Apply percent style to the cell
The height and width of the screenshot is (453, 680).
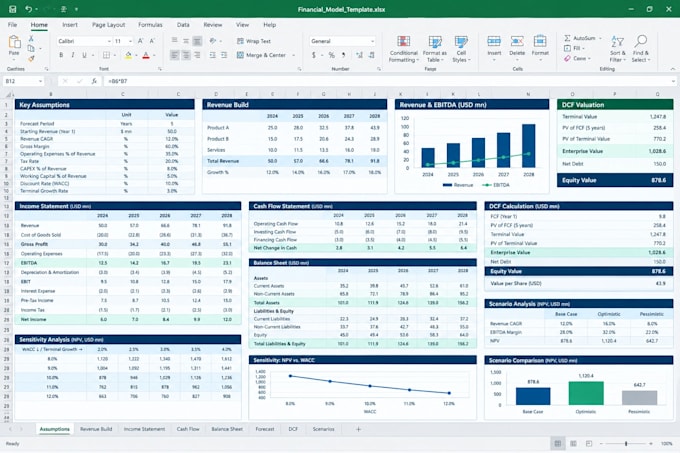coord(331,55)
